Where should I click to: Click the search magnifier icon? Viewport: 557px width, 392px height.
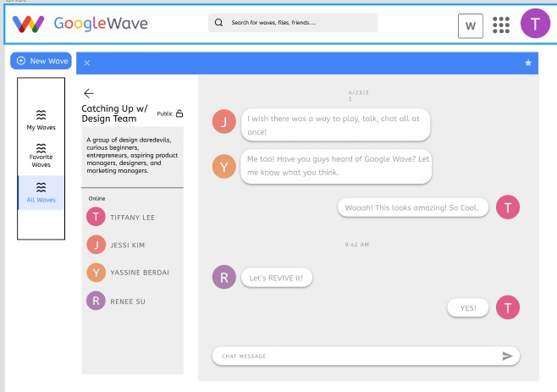point(218,22)
